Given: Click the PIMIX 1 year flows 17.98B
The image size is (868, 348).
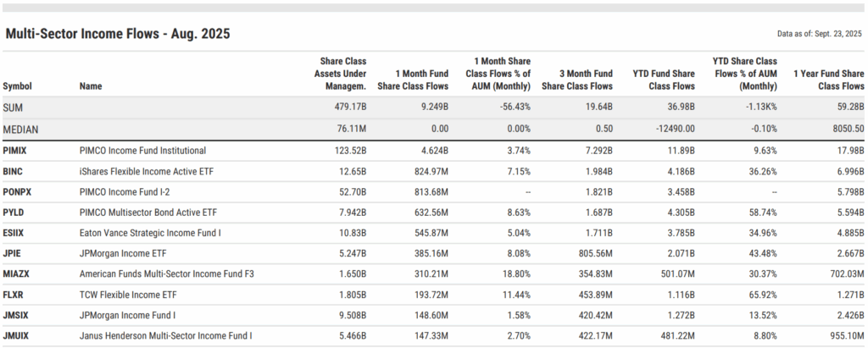Looking at the screenshot, I should coord(850,151).
